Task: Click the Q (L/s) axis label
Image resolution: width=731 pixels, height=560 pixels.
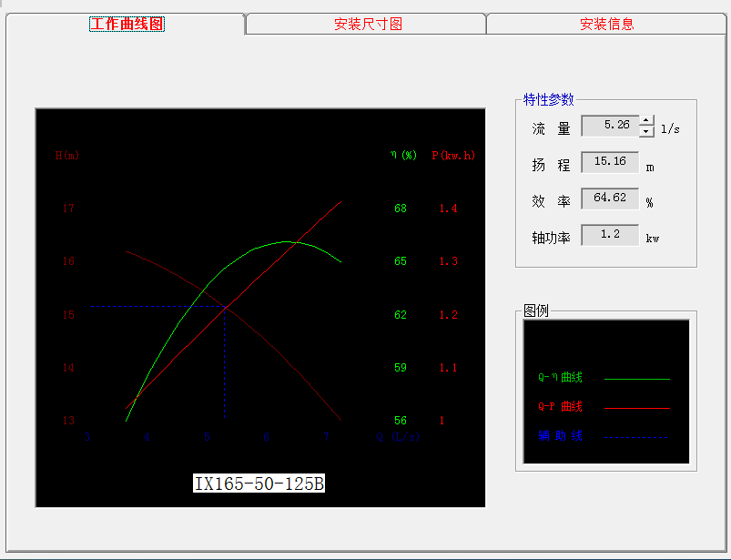Action: click(398, 437)
